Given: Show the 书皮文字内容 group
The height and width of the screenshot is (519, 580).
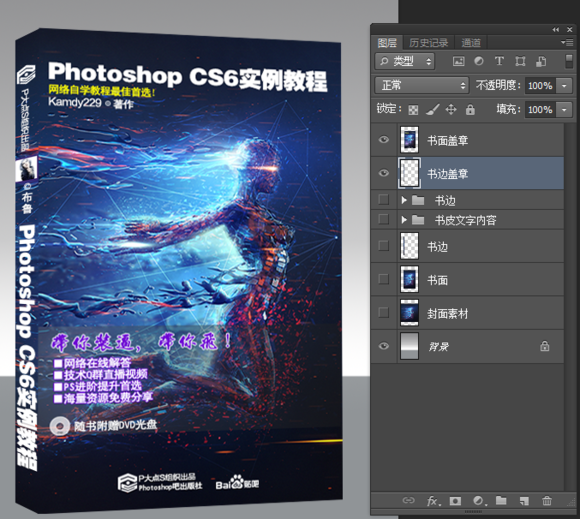Looking at the screenshot, I should [384, 219].
